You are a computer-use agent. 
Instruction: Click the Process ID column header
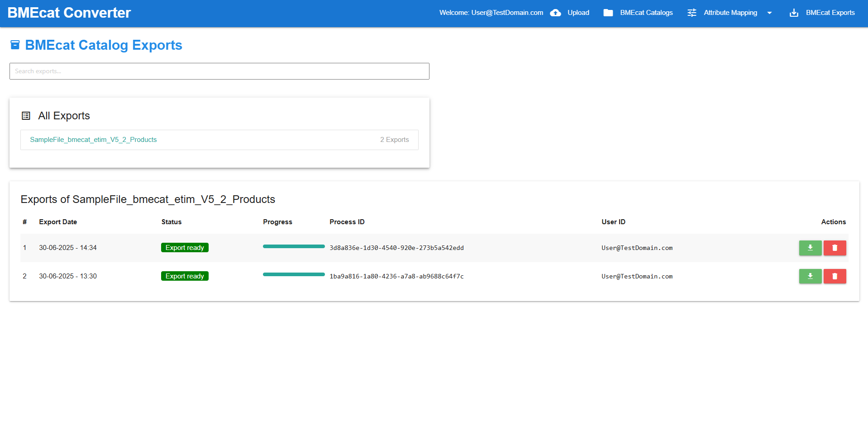click(x=347, y=222)
